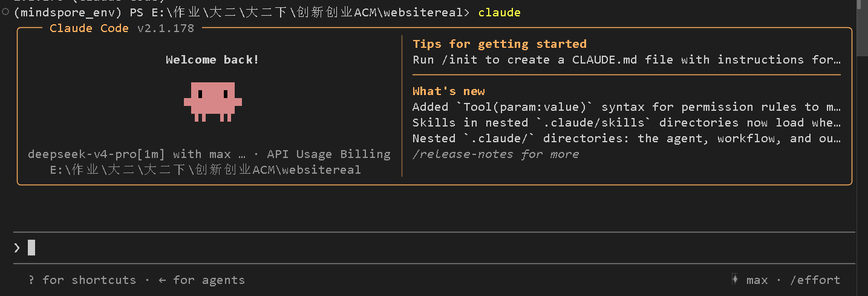Screen dimensions: 868x296
Task: Click the 'Nested .claude/ directories' release note line
Action: (x=627, y=138)
